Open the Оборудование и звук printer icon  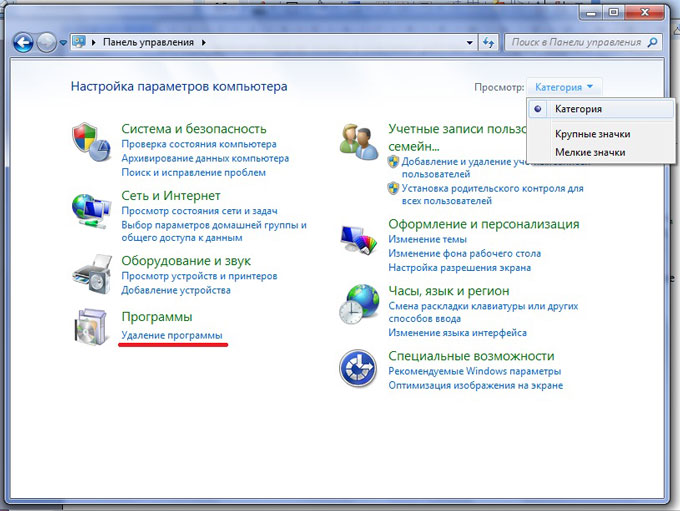(x=92, y=275)
